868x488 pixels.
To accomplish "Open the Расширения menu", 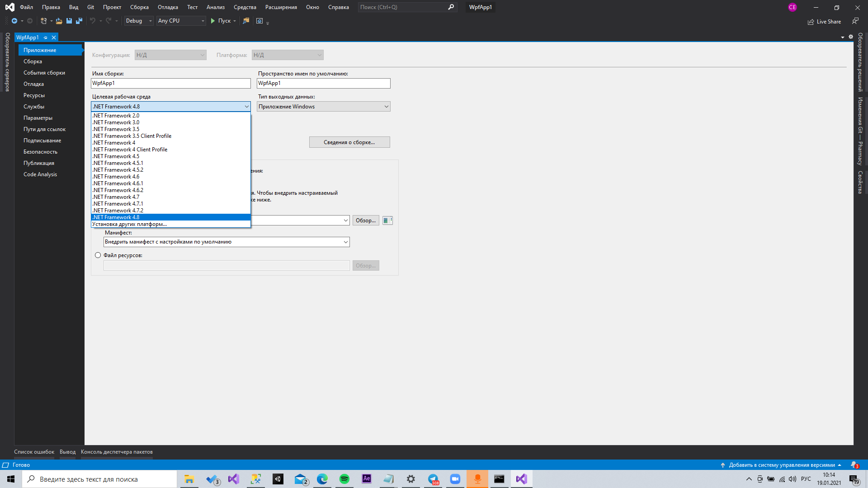I will [x=281, y=7].
